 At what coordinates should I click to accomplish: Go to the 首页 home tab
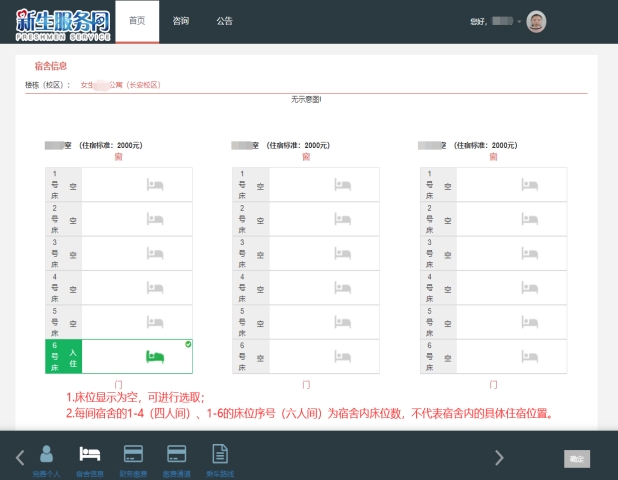(x=137, y=21)
